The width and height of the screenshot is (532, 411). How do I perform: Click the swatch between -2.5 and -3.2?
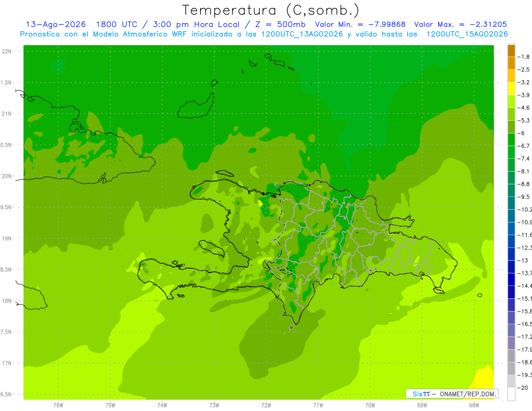511,76
